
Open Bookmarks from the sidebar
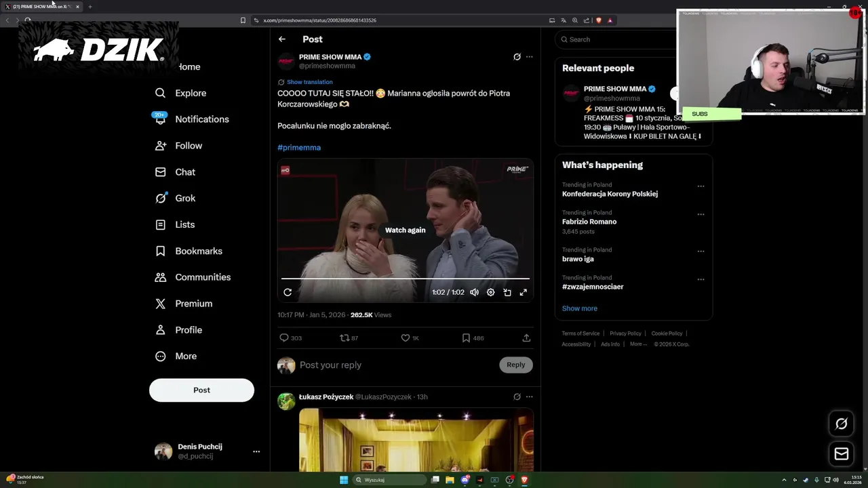click(x=189, y=251)
